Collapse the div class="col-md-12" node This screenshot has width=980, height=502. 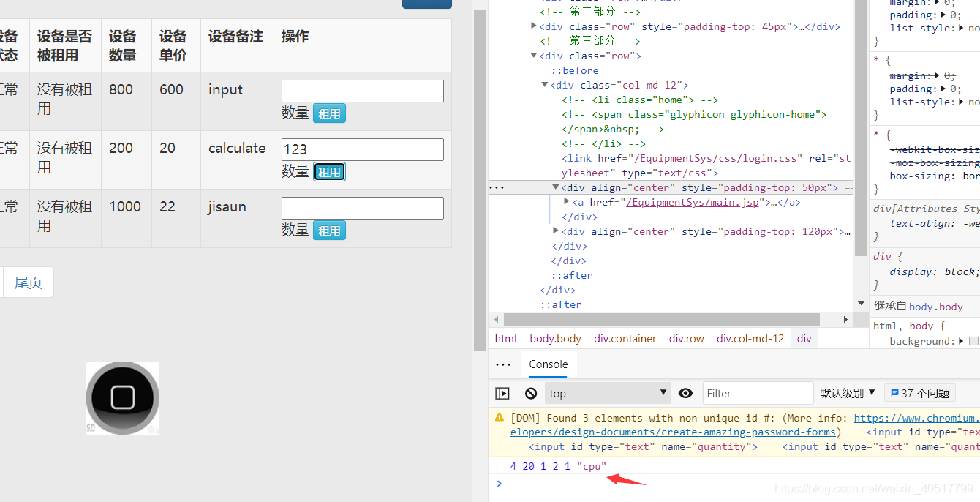pos(545,85)
